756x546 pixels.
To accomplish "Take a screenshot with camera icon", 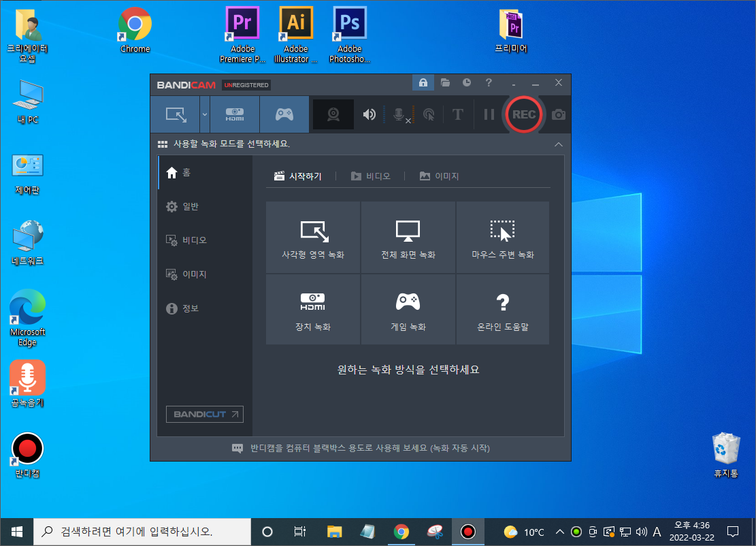I will 558,114.
